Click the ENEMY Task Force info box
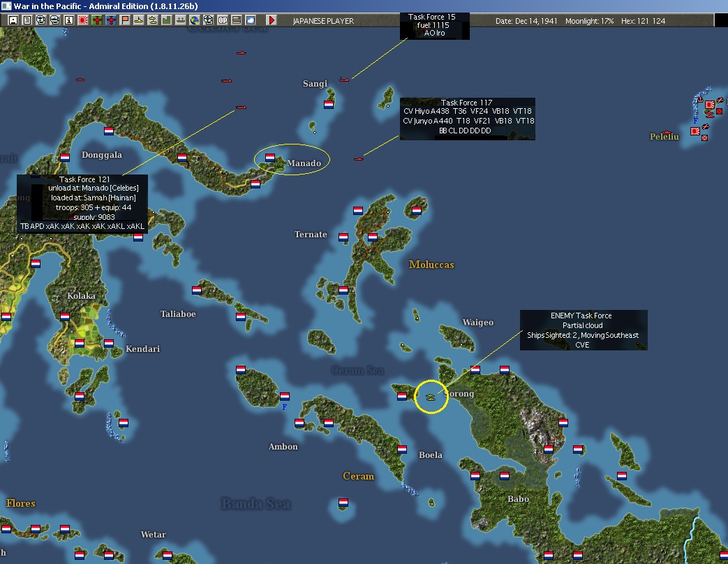The width and height of the screenshot is (728, 564). click(584, 330)
